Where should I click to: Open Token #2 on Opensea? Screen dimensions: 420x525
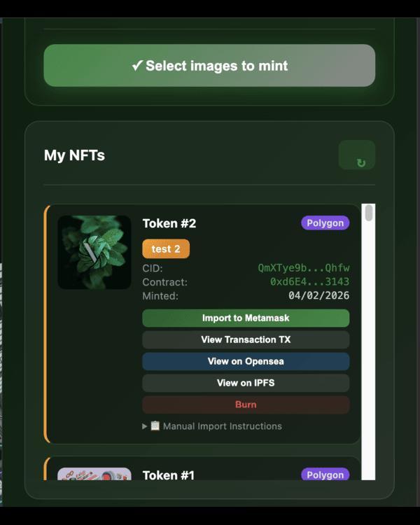(x=246, y=362)
